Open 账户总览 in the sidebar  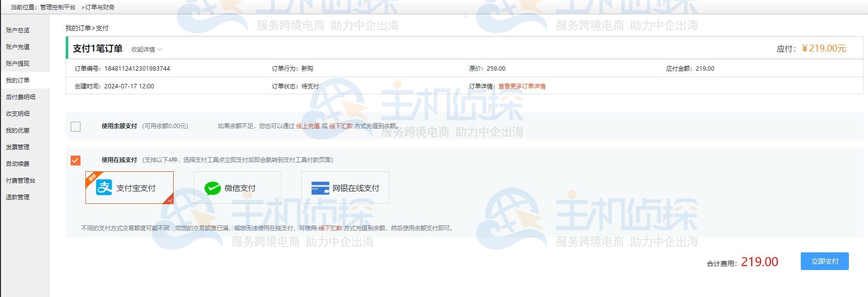tap(18, 30)
